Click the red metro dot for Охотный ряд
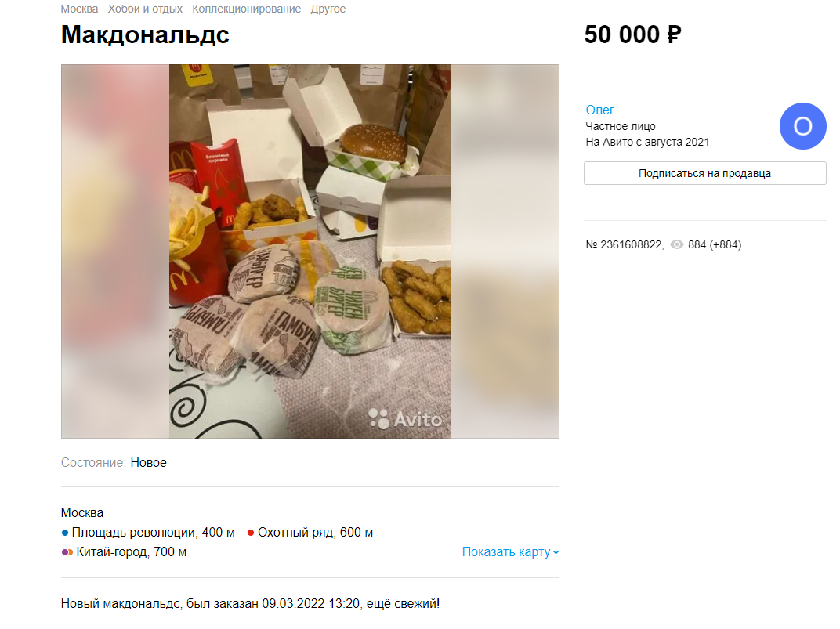Image resolution: width=840 pixels, height=629 pixels. [250, 533]
